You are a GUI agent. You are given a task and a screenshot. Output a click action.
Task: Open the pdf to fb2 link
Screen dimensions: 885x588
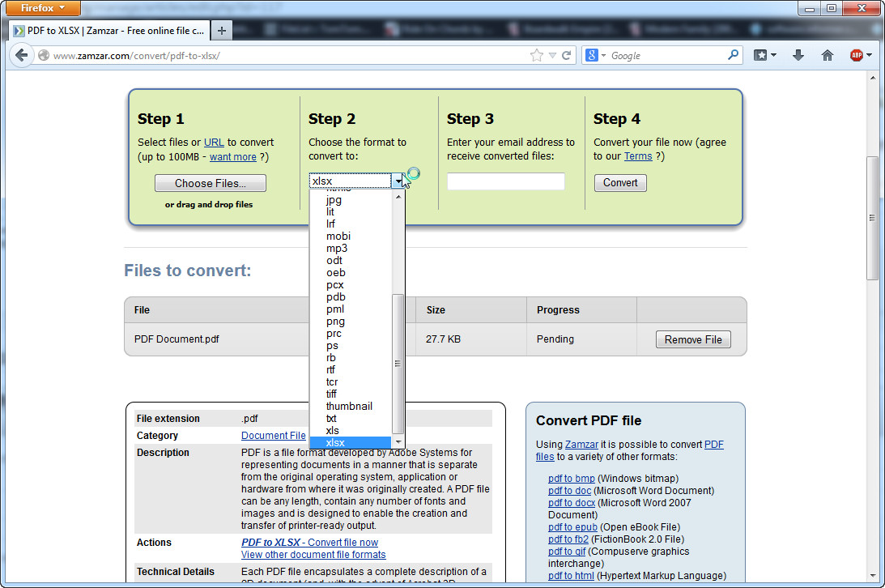click(x=568, y=539)
